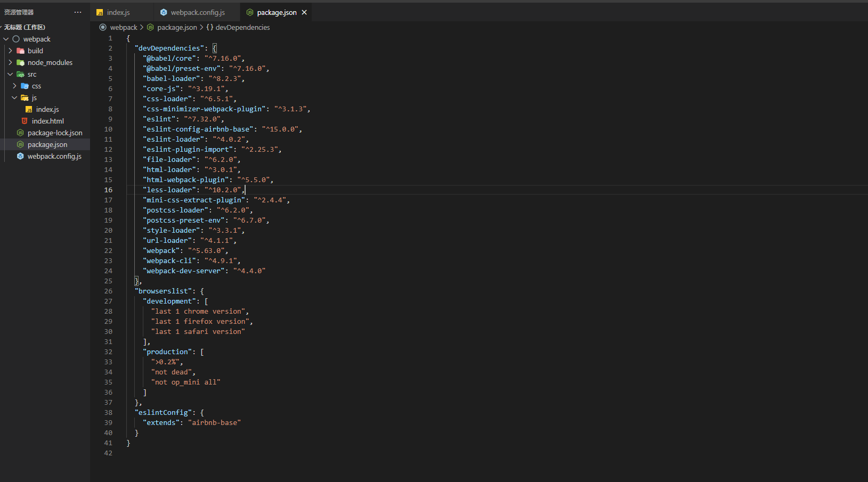
Task: Click the webpack icon on webpack.config.js tab
Action: pos(164,12)
